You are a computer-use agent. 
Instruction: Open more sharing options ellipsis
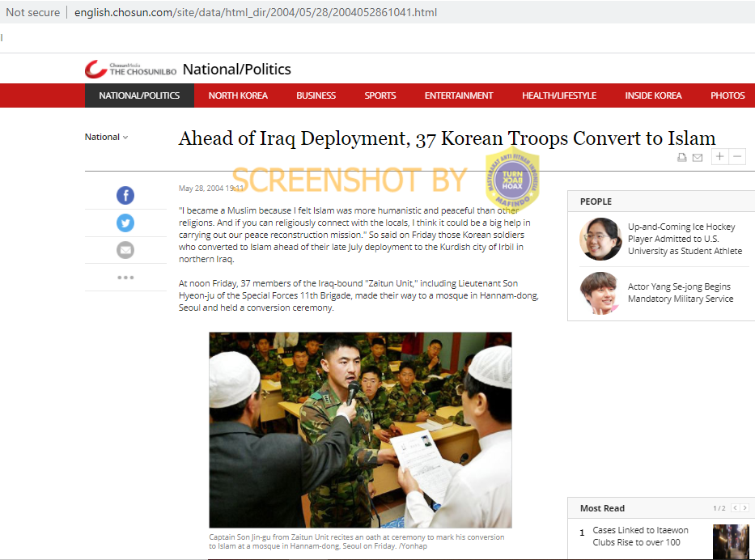pyautogui.click(x=125, y=278)
